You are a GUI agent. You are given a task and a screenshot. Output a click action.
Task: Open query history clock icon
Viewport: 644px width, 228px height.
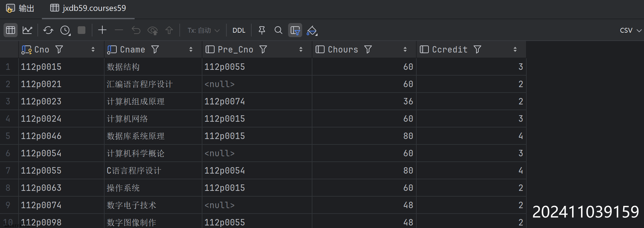[x=65, y=30]
